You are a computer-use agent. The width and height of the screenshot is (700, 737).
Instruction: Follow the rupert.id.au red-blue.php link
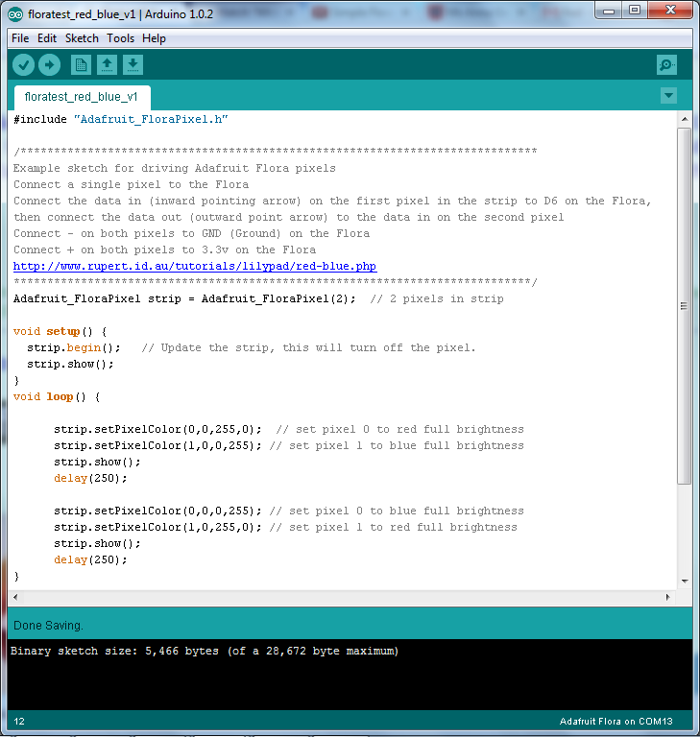click(195, 267)
